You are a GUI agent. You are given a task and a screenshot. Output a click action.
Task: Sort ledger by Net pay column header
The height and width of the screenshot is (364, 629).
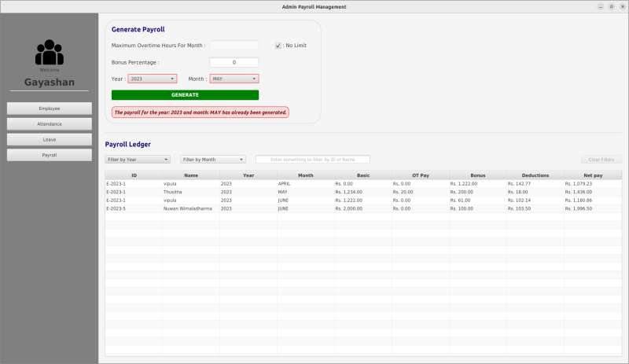point(593,175)
